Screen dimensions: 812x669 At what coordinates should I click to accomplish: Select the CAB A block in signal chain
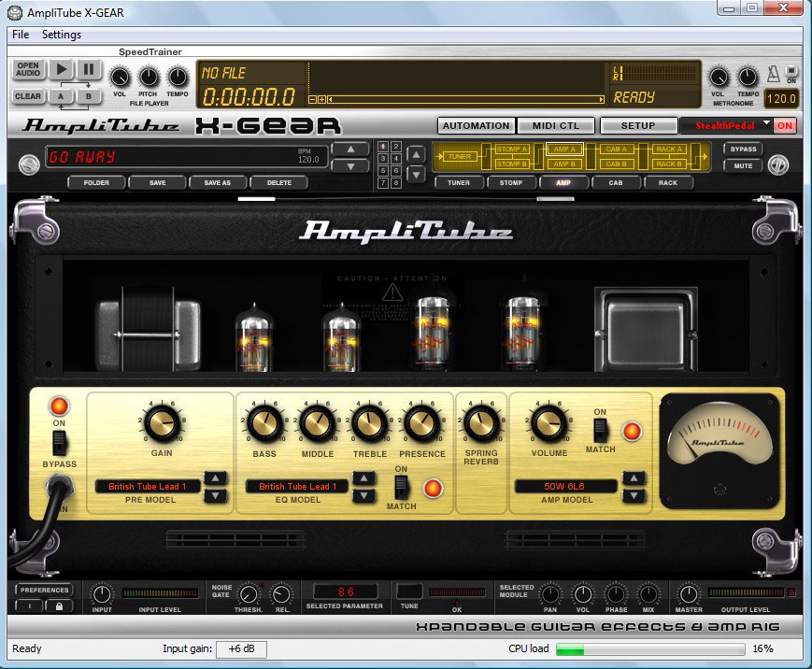pyautogui.click(x=617, y=149)
